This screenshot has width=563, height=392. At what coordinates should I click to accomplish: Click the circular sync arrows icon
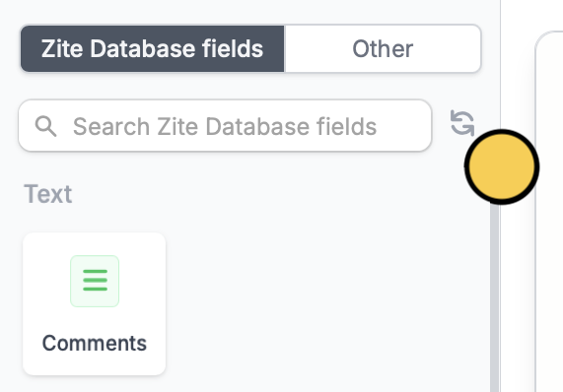(x=462, y=124)
